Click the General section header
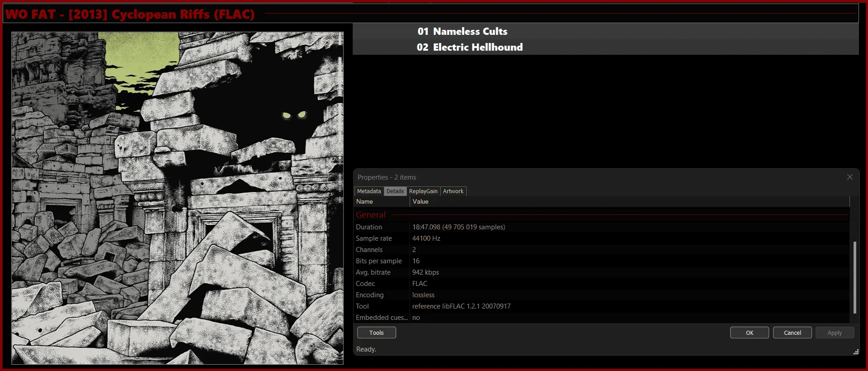 371,215
